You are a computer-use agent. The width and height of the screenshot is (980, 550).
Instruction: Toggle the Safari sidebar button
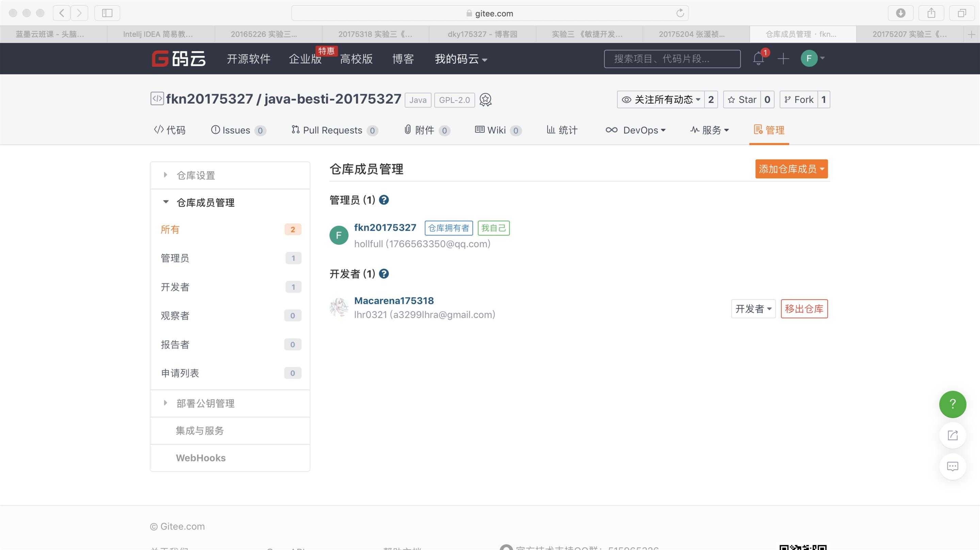click(107, 13)
